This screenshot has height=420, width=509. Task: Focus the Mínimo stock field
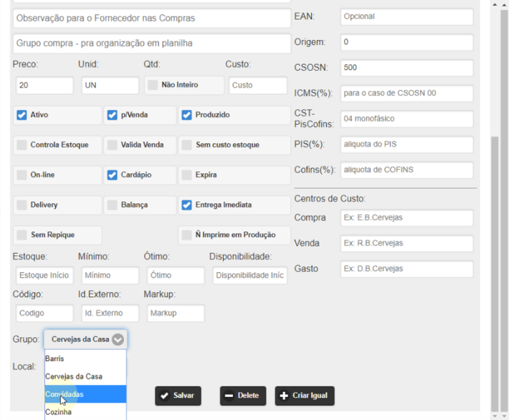pos(110,276)
